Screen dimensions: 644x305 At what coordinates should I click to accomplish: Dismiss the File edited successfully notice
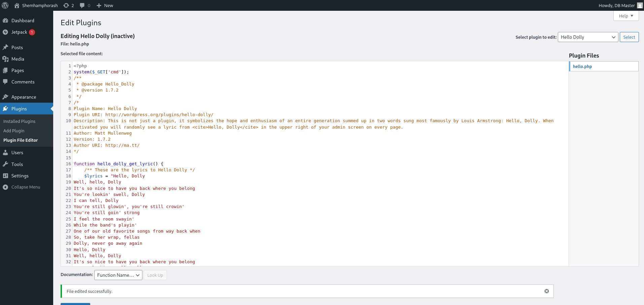(x=547, y=291)
